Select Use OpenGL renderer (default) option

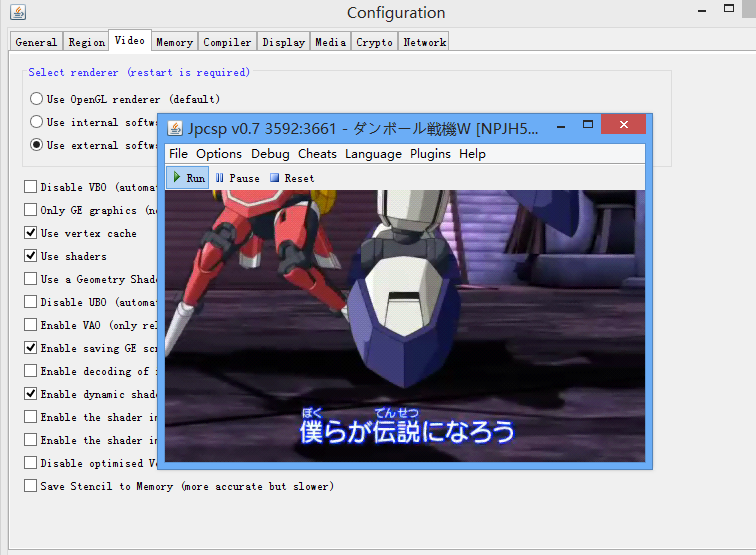coord(37,99)
